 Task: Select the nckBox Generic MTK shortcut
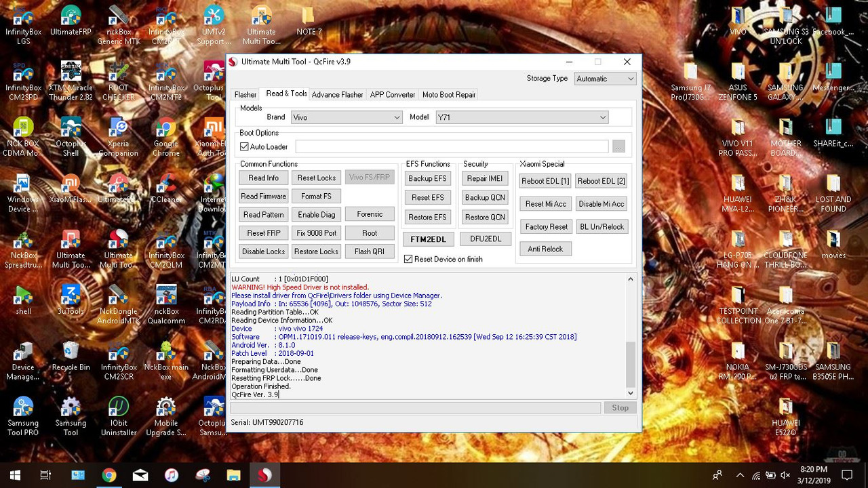(x=119, y=25)
